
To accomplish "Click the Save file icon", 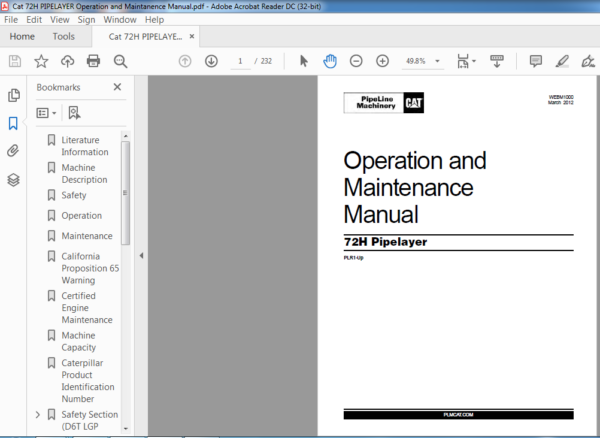I will (x=15, y=61).
